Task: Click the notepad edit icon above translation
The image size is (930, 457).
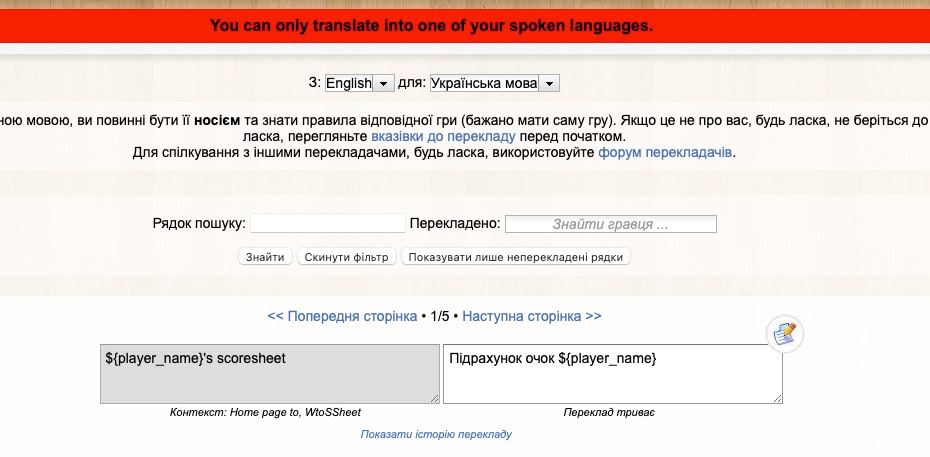Action: pos(785,333)
